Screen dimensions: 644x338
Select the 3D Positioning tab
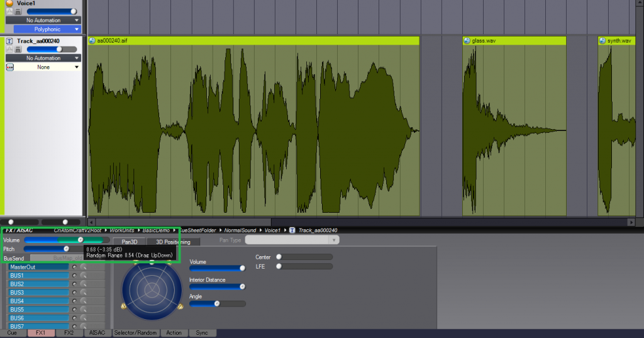point(173,242)
